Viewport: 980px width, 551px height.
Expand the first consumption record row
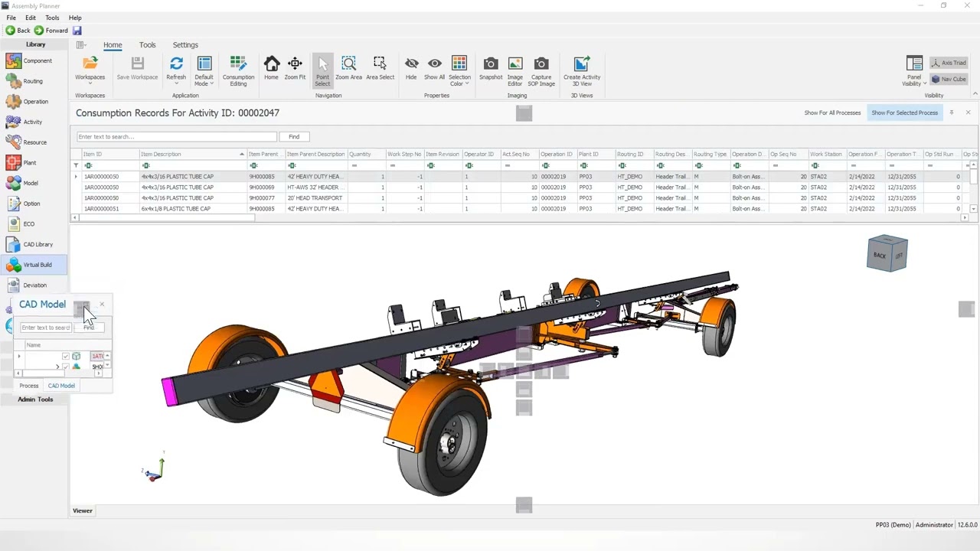pos(76,177)
